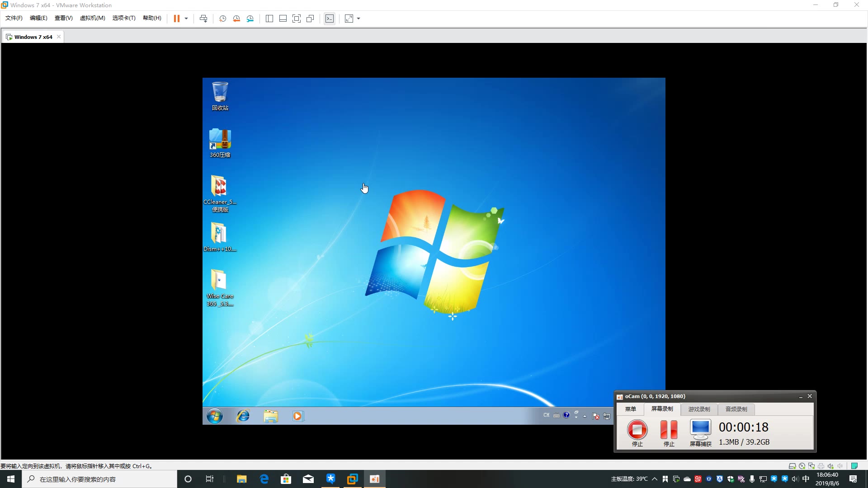The width and height of the screenshot is (868, 488).
Task: Open the Windows 10 Start menu
Action: 11,479
